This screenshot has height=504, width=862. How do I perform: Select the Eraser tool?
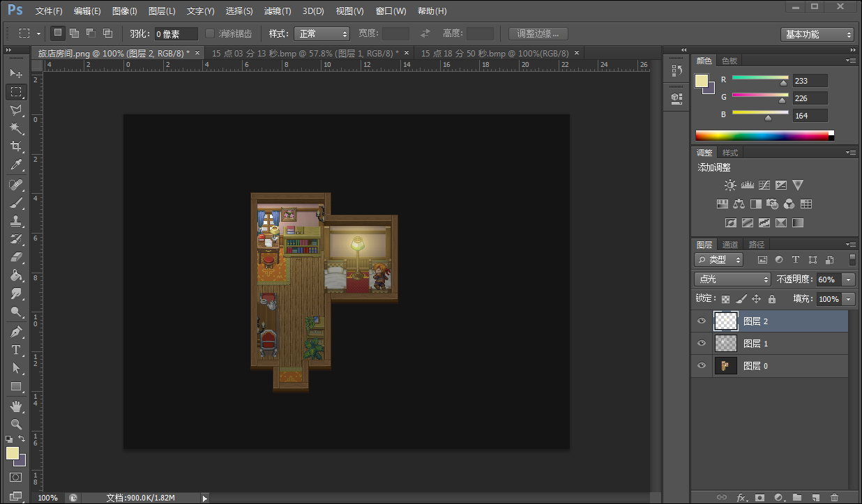pos(16,257)
